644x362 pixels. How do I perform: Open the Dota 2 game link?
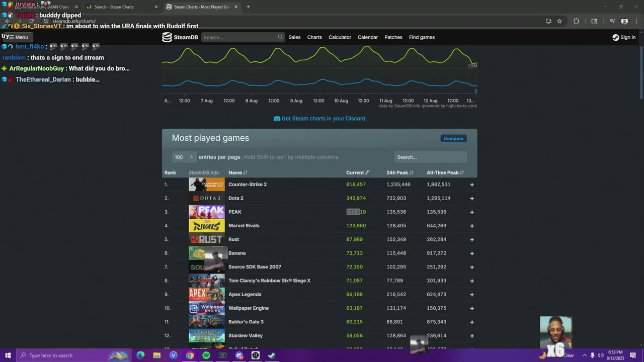[236, 198]
